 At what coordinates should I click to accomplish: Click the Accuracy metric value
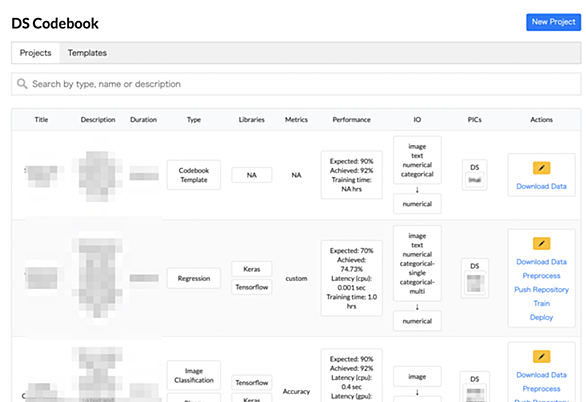(296, 391)
